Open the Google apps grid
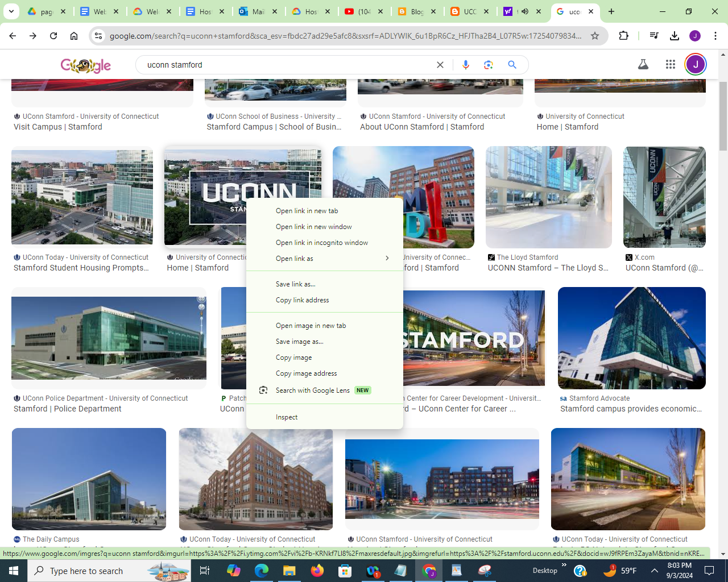Viewport: 728px width, 582px height. pyautogui.click(x=671, y=64)
